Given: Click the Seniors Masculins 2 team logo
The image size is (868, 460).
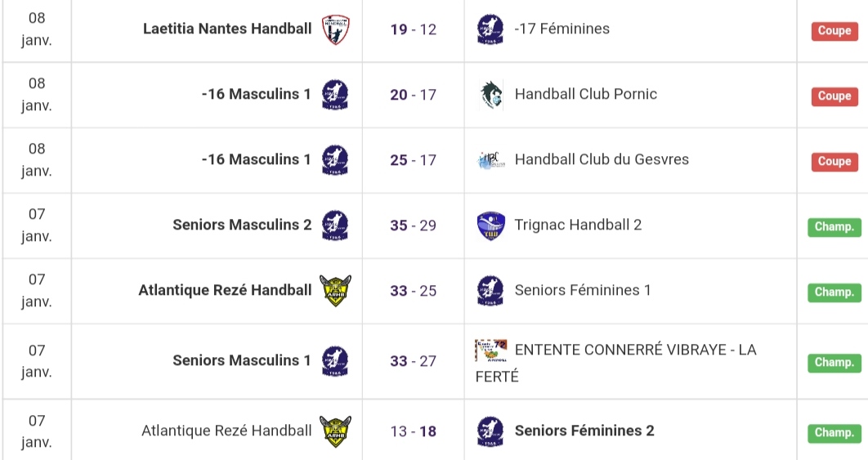Looking at the screenshot, I should (x=335, y=226).
